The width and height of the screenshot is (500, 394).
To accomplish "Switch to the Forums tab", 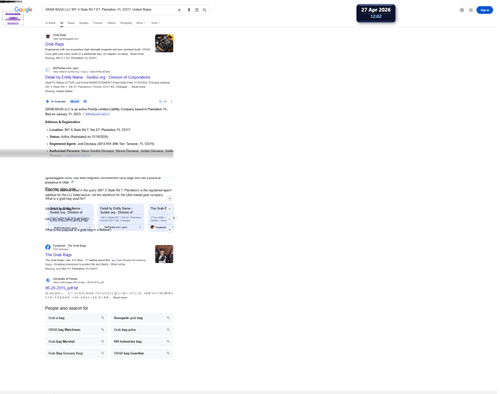I will tap(98, 23).
